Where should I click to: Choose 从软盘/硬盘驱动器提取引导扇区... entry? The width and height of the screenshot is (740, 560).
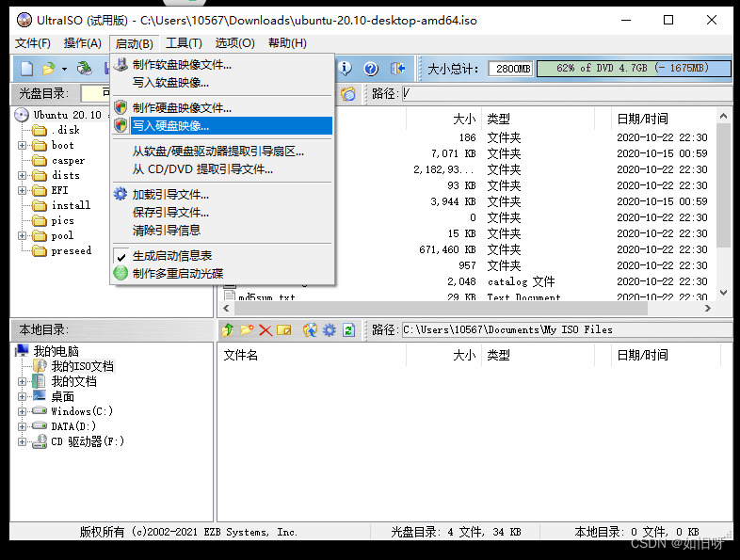[223, 152]
